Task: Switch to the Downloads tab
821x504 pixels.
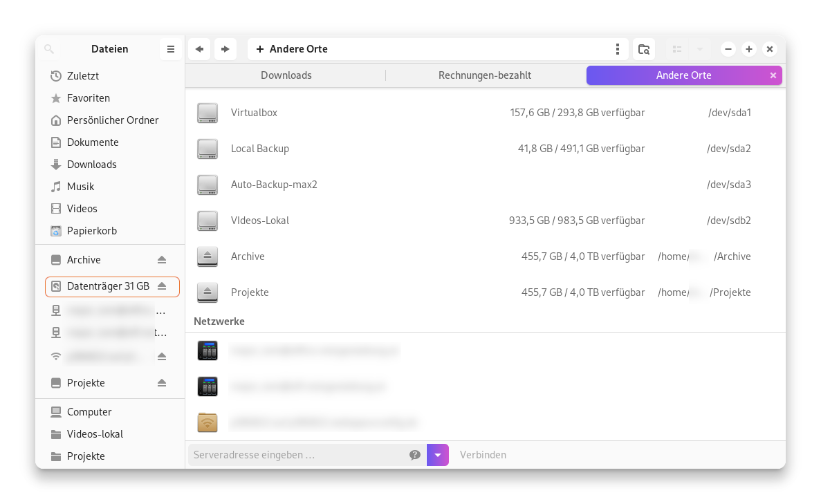Action: [286, 75]
